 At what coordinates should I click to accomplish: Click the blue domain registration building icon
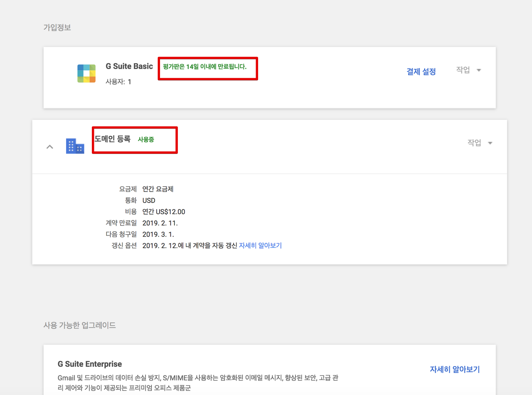tap(75, 146)
